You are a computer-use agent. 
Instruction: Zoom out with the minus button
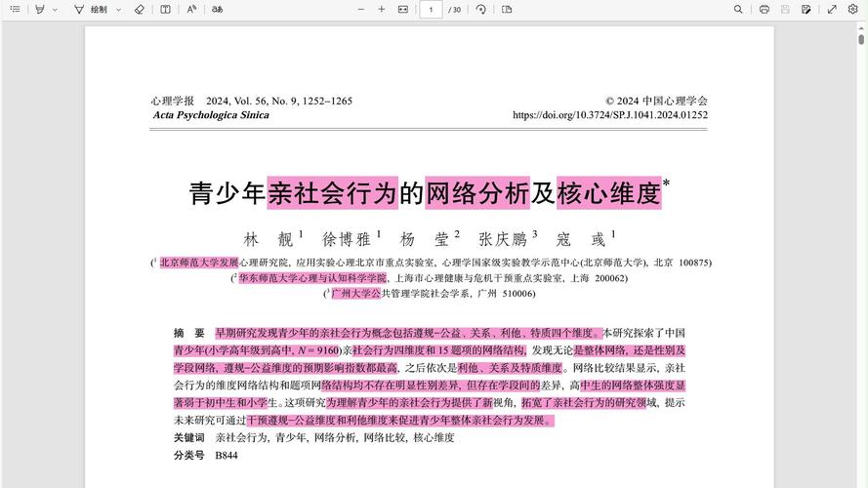pos(361,10)
